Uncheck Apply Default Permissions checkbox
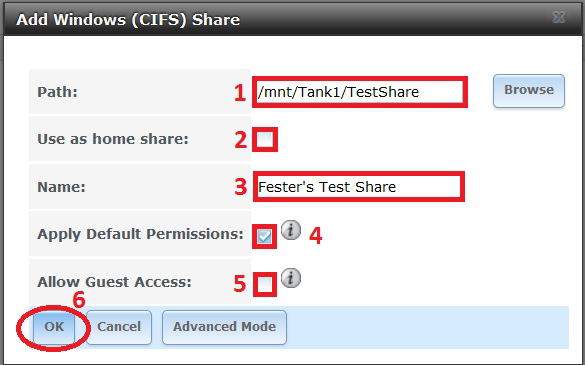The image size is (585, 365). tap(265, 236)
